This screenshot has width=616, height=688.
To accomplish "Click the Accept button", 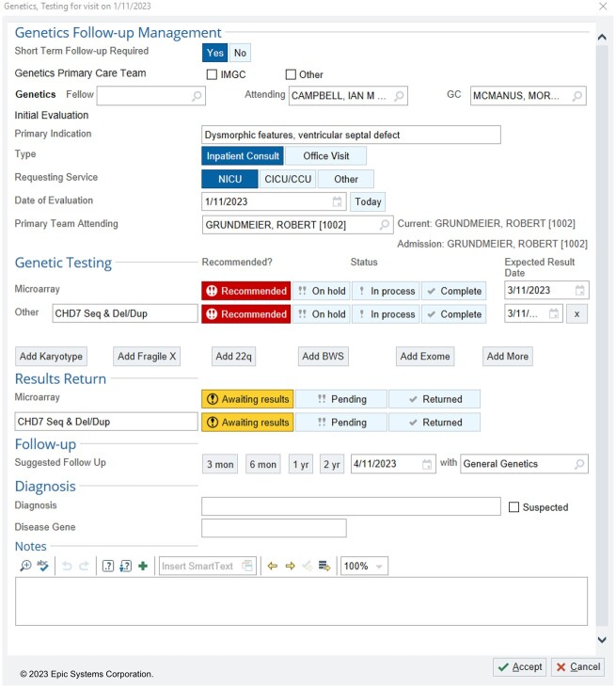I will tap(519, 666).
